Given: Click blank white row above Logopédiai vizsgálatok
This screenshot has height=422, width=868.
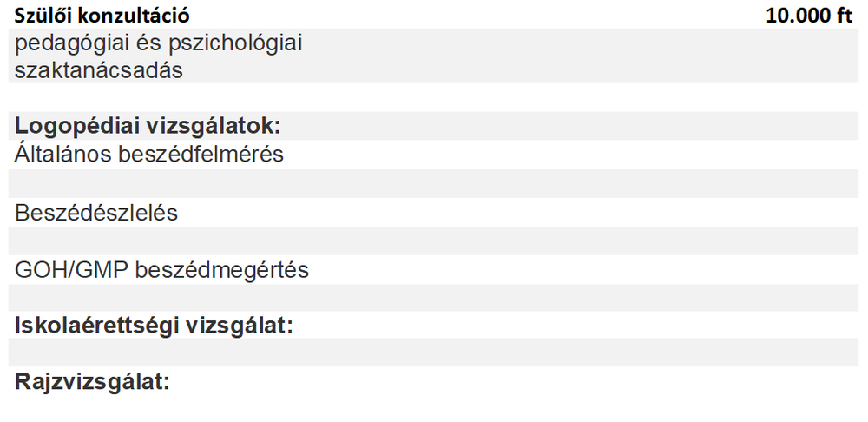Looking at the screenshot, I should 434,97.
